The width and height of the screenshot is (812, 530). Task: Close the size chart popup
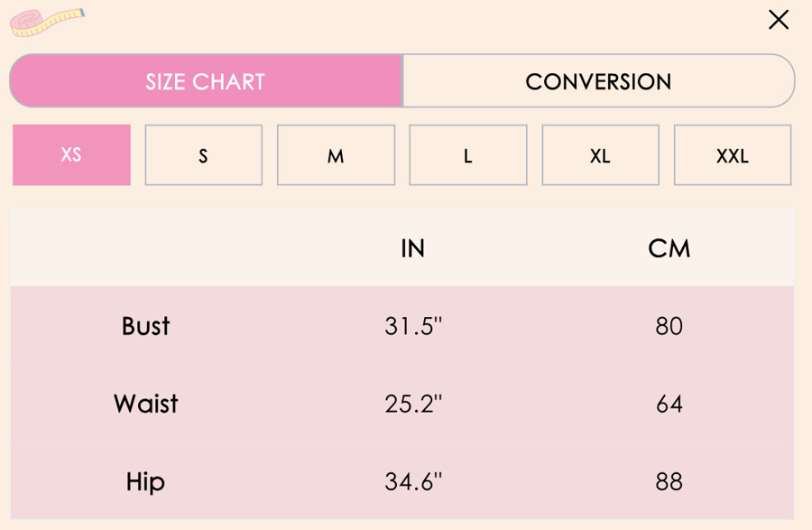[779, 20]
